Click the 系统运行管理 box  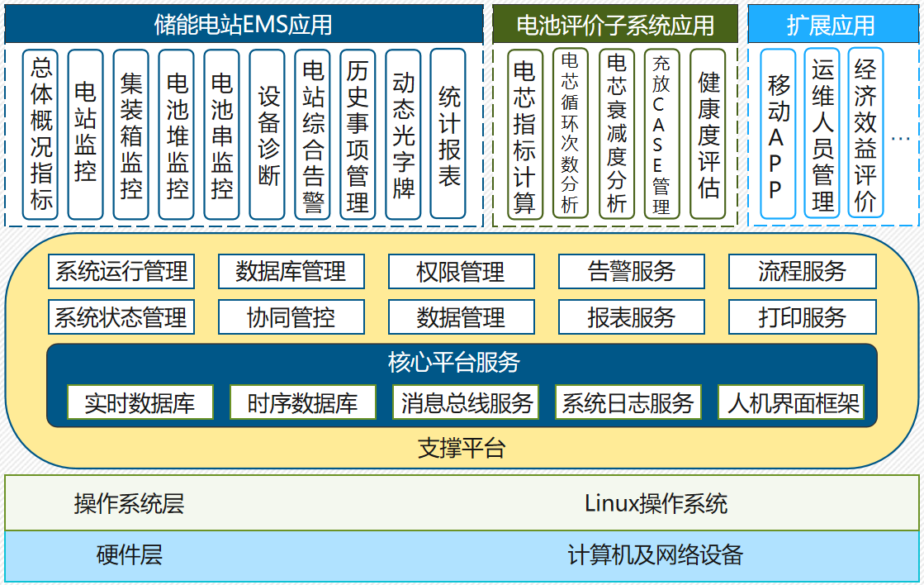click(x=121, y=271)
